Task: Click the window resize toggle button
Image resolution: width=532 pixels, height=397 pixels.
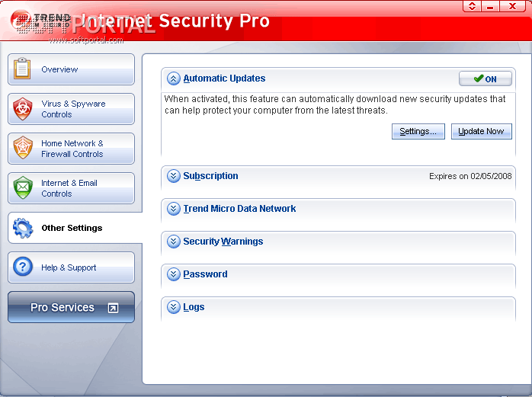Action: (472, 6)
